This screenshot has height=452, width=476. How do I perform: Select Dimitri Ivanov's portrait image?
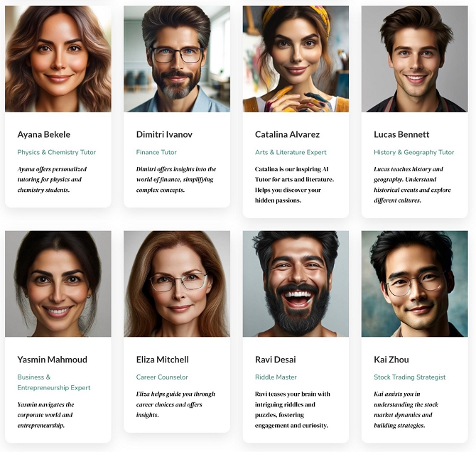tap(177, 59)
